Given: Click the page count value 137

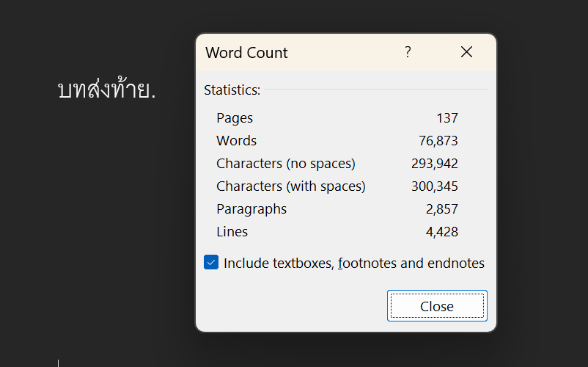Looking at the screenshot, I should (x=446, y=118).
